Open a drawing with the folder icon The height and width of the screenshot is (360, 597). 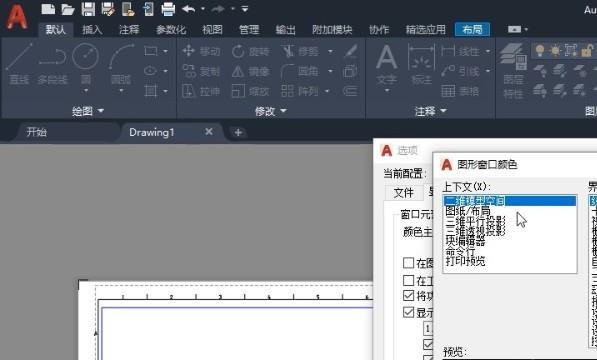click(68, 9)
